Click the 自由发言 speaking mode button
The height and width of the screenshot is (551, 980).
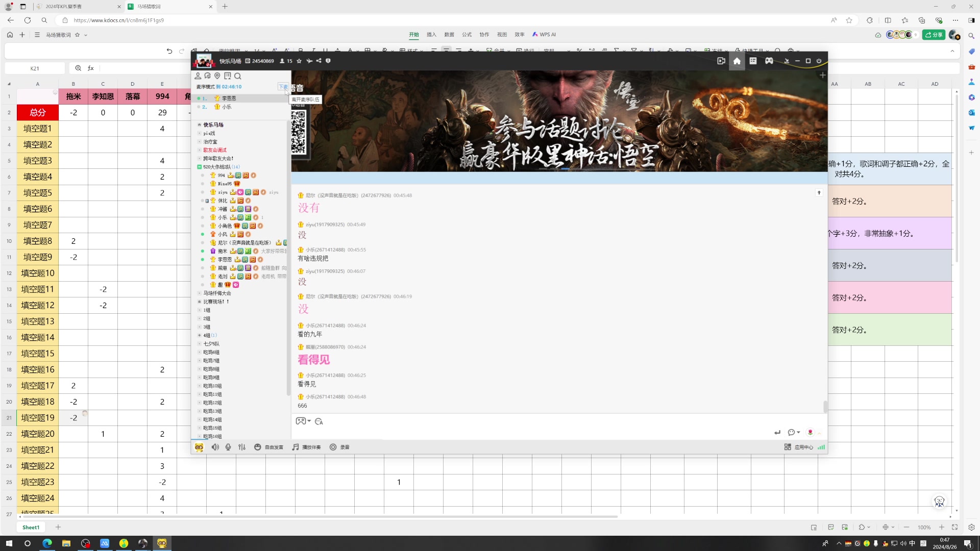268,447
